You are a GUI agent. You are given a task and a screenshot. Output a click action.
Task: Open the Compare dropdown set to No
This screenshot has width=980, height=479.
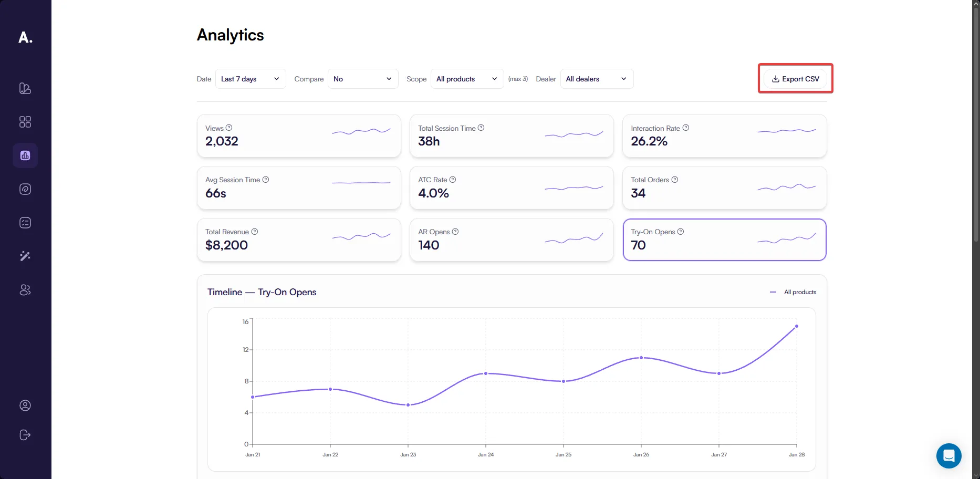(363, 79)
